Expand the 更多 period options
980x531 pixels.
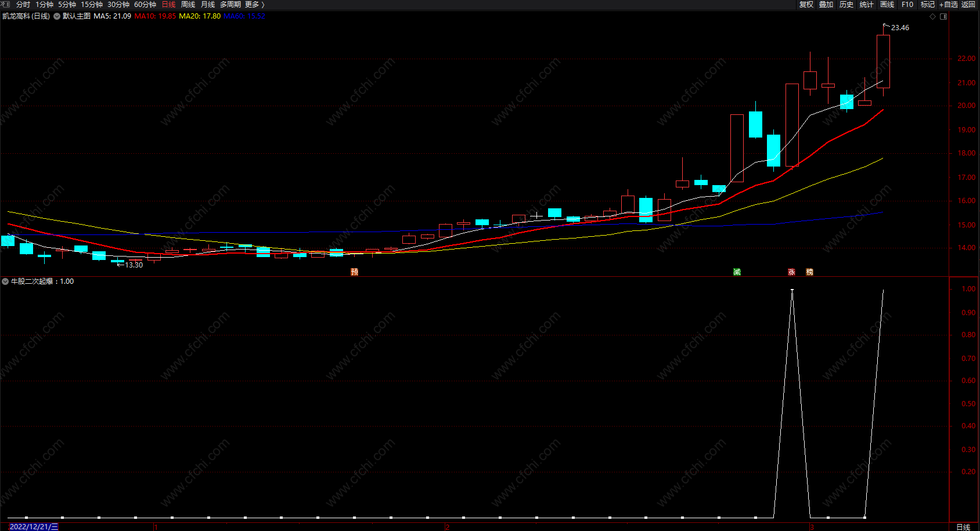[255, 5]
